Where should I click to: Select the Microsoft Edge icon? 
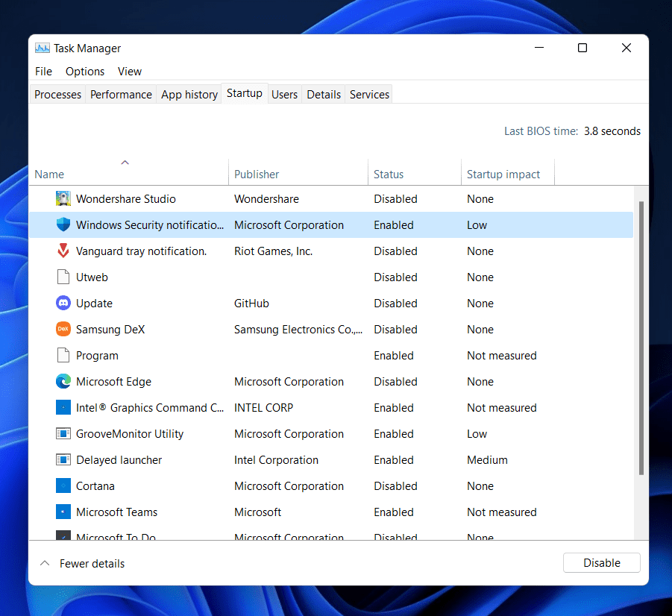pos(63,382)
